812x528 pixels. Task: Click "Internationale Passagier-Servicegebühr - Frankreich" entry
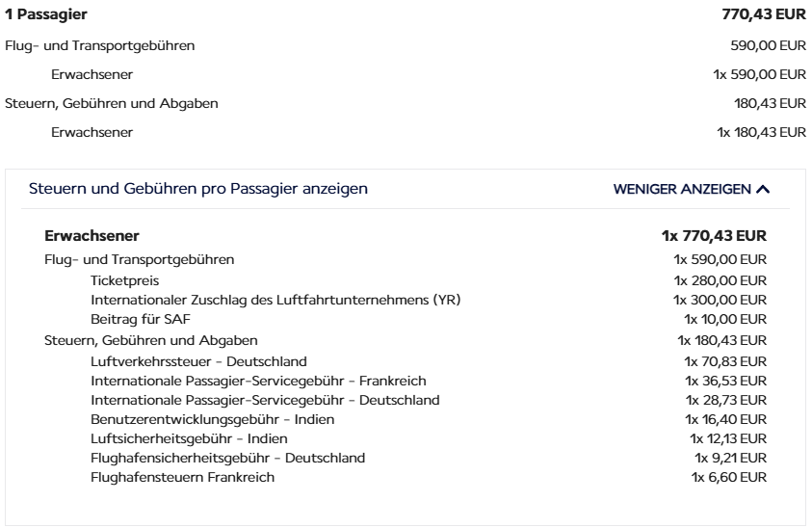(258, 381)
